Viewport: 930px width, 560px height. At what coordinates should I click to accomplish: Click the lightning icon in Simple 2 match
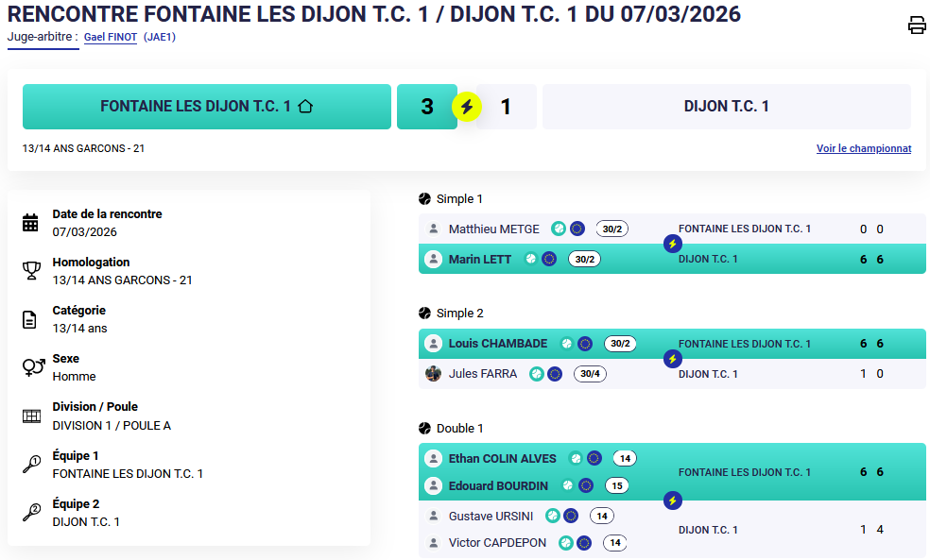[672, 359]
